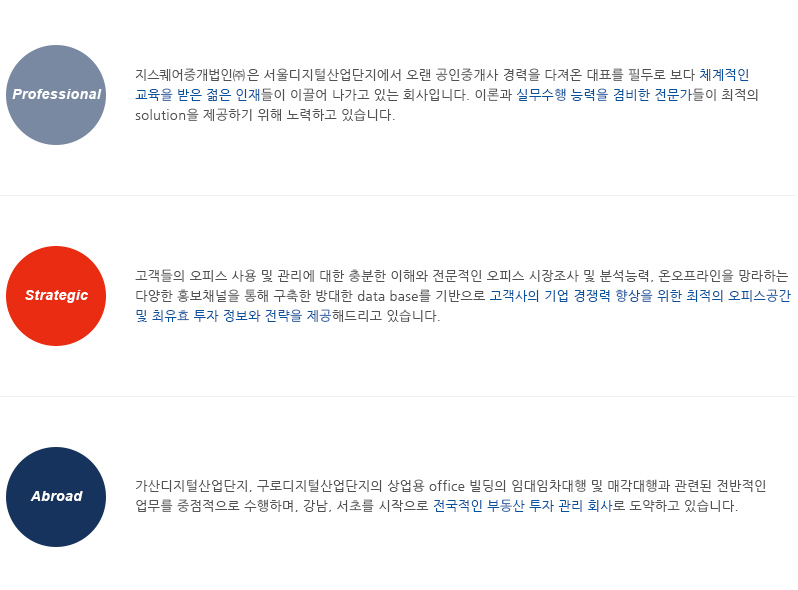798x590 pixels.
Task: Click the blue text '오피스공간' in the Strategic paragraph
Action: 759,296
